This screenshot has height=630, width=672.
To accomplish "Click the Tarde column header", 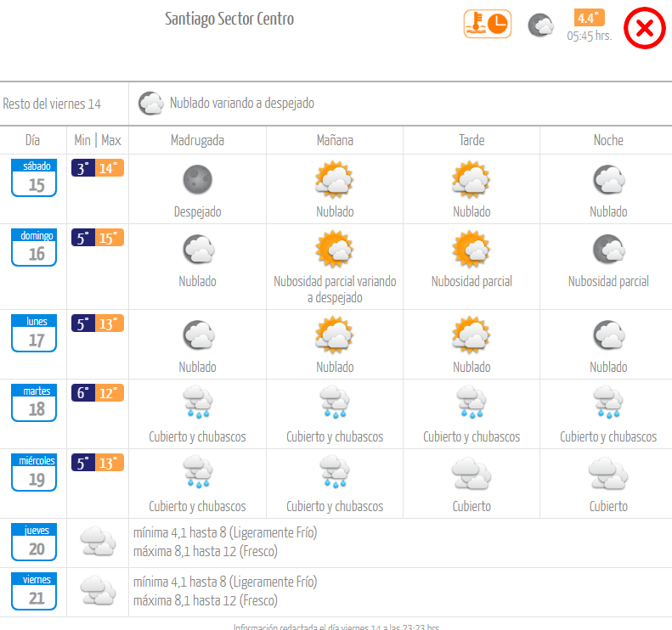I will coord(472,140).
